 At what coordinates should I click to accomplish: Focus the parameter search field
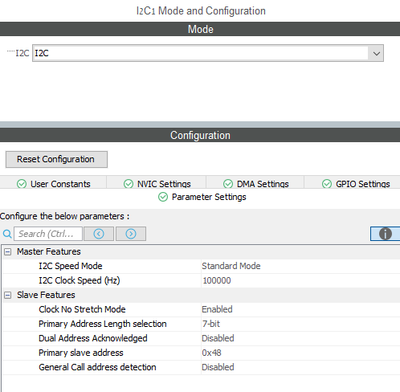(x=48, y=234)
